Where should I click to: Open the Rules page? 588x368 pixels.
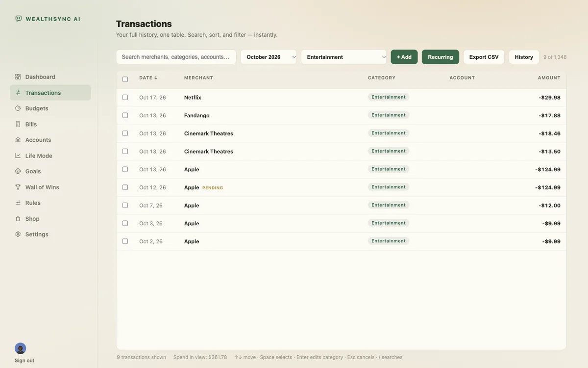pos(50,203)
